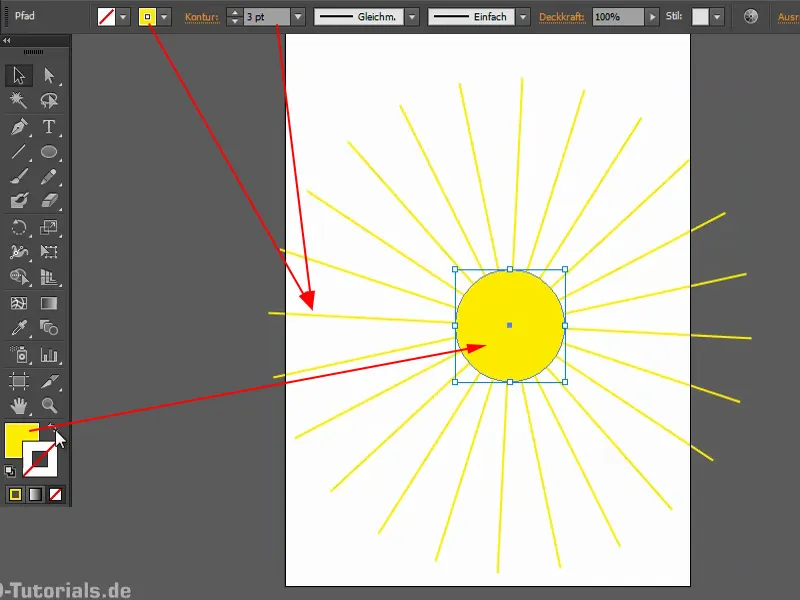Pick the Eyedropper tool
Image resolution: width=800 pixels, height=600 pixels.
(19, 328)
